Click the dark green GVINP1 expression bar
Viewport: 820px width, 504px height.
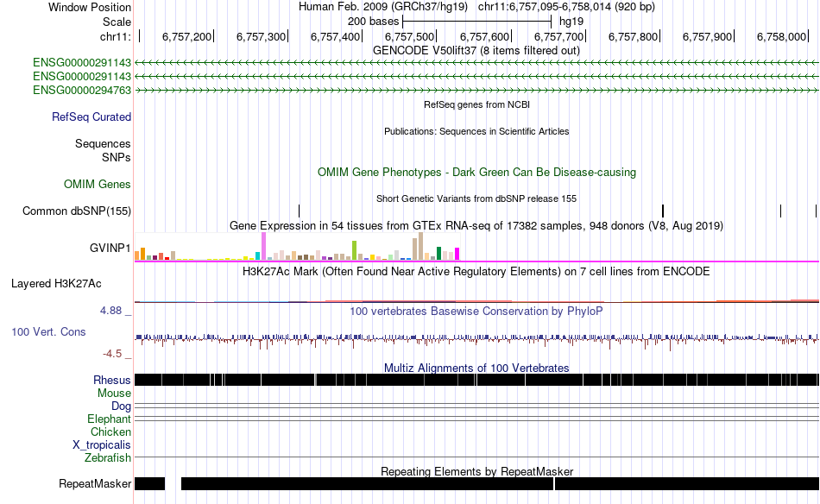[x=438, y=253]
